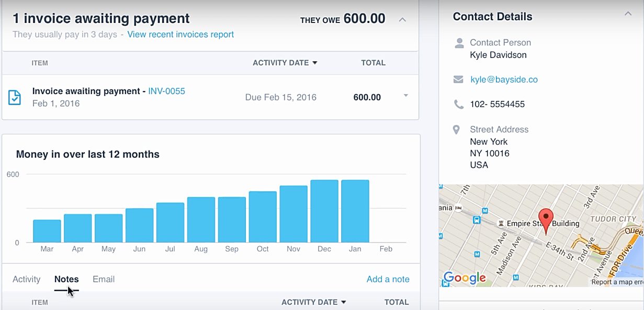This screenshot has height=310, width=644.
Task: Open invoice INV-0055 link
Action: [166, 91]
